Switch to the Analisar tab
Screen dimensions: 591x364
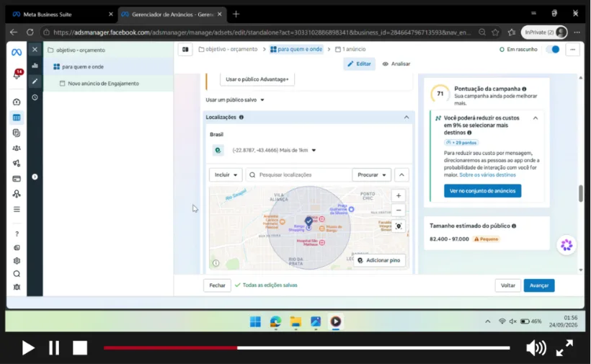pos(396,63)
